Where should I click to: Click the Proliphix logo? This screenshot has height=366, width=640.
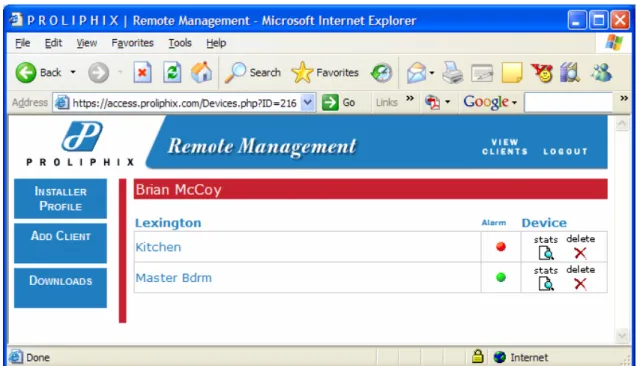(81, 144)
